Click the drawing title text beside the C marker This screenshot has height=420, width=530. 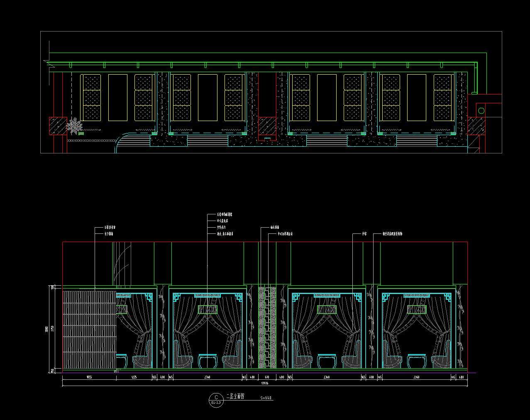click(x=235, y=397)
